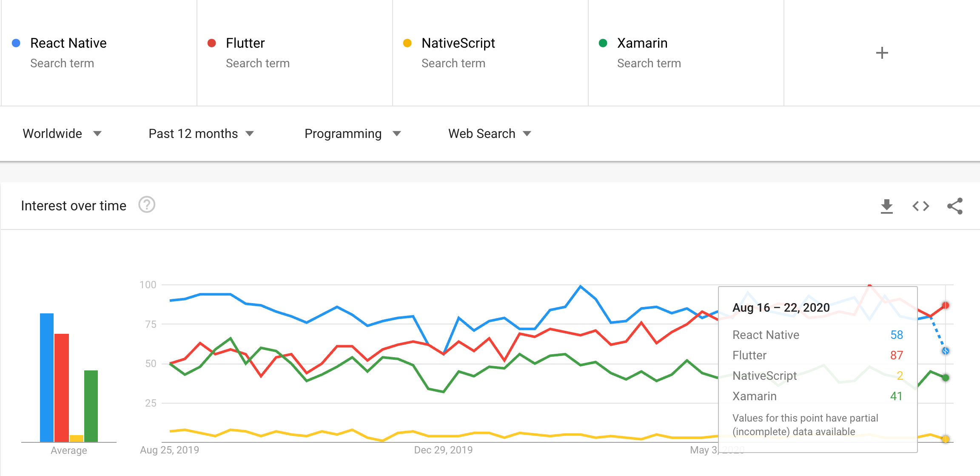Open the embed code icon
This screenshot has width=980, height=476.
point(920,206)
